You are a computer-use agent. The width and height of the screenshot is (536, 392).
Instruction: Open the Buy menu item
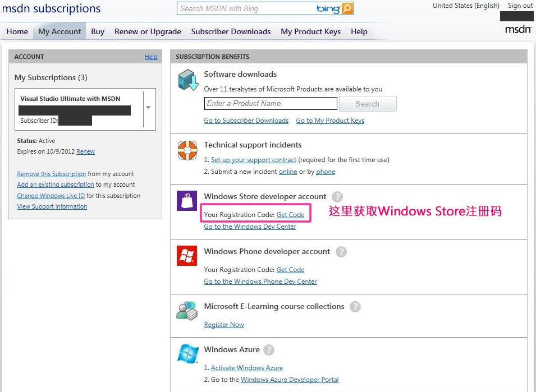[98, 31]
